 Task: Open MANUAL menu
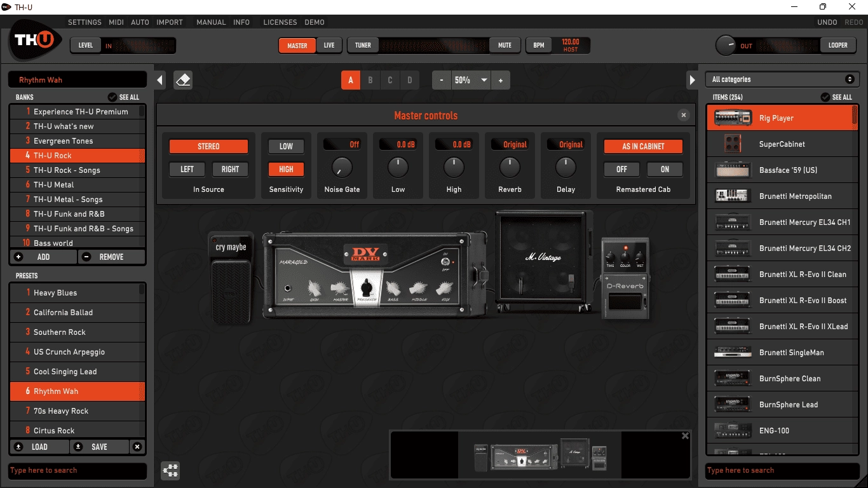click(211, 22)
